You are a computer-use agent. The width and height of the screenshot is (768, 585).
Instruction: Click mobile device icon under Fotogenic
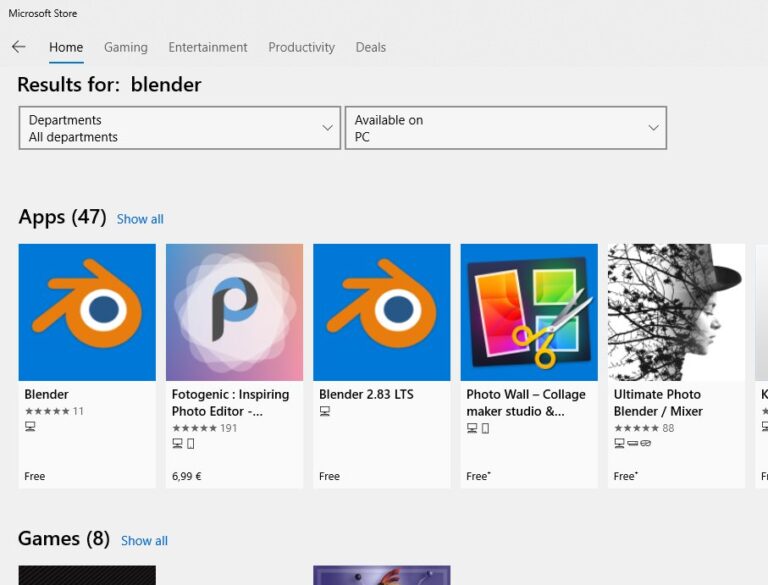pos(191,444)
